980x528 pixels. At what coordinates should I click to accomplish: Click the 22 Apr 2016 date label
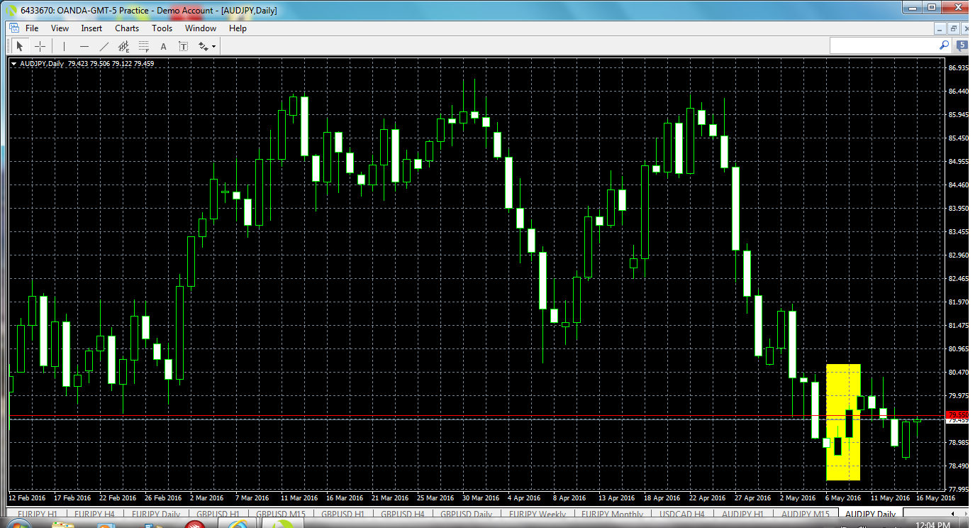708,498
